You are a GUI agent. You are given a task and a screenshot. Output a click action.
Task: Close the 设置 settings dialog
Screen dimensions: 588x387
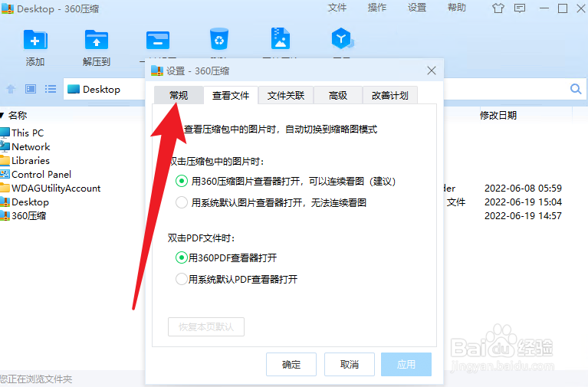click(432, 71)
